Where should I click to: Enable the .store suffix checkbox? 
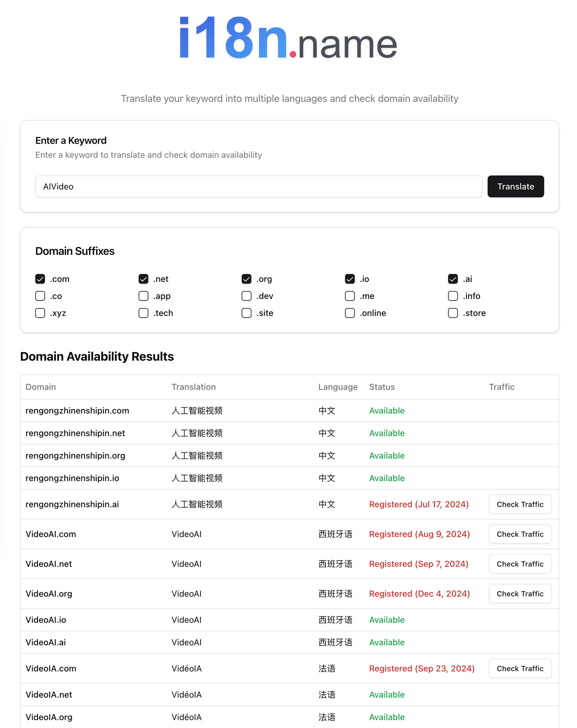pos(453,313)
